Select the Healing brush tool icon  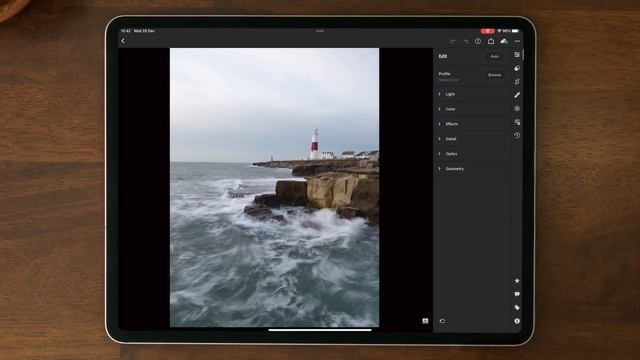(517, 95)
